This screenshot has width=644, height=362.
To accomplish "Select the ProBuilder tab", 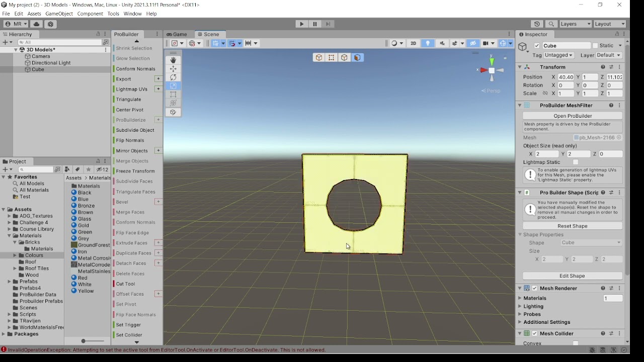I will pyautogui.click(x=126, y=34).
